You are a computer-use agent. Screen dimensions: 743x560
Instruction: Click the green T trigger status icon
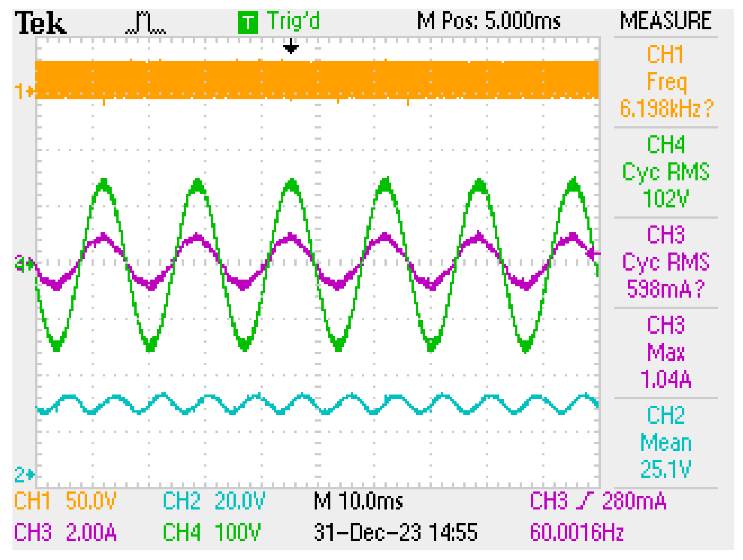coord(248,23)
